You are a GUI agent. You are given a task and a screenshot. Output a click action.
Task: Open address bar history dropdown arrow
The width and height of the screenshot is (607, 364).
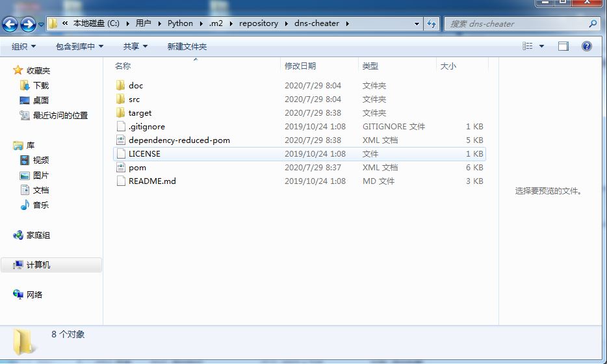417,23
